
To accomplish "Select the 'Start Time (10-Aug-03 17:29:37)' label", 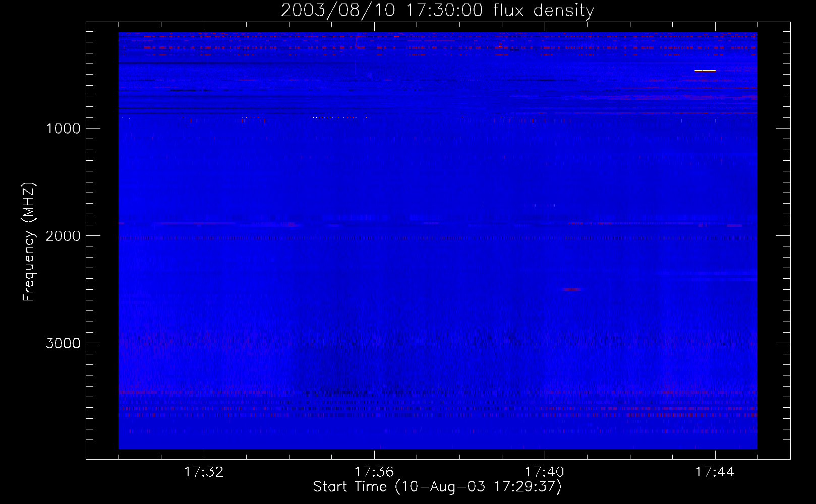I will pyautogui.click(x=437, y=487).
